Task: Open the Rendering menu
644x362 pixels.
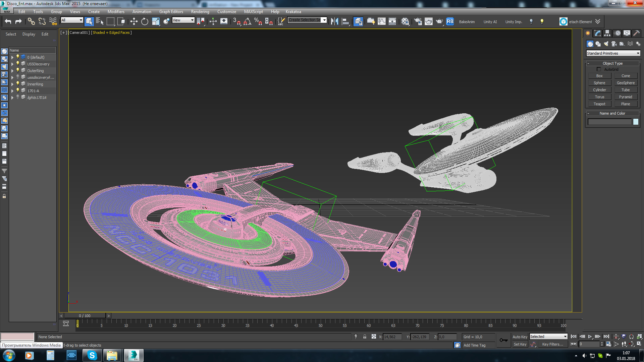Action: point(200,12)
